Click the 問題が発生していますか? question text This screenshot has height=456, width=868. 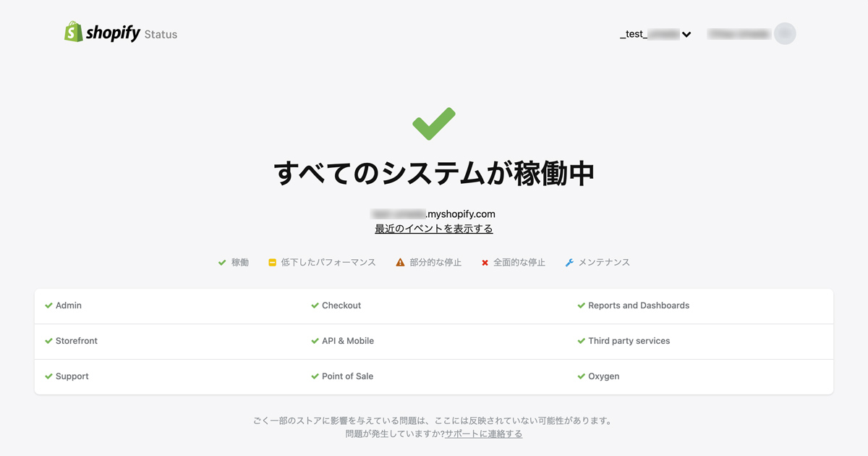[395, 434]
